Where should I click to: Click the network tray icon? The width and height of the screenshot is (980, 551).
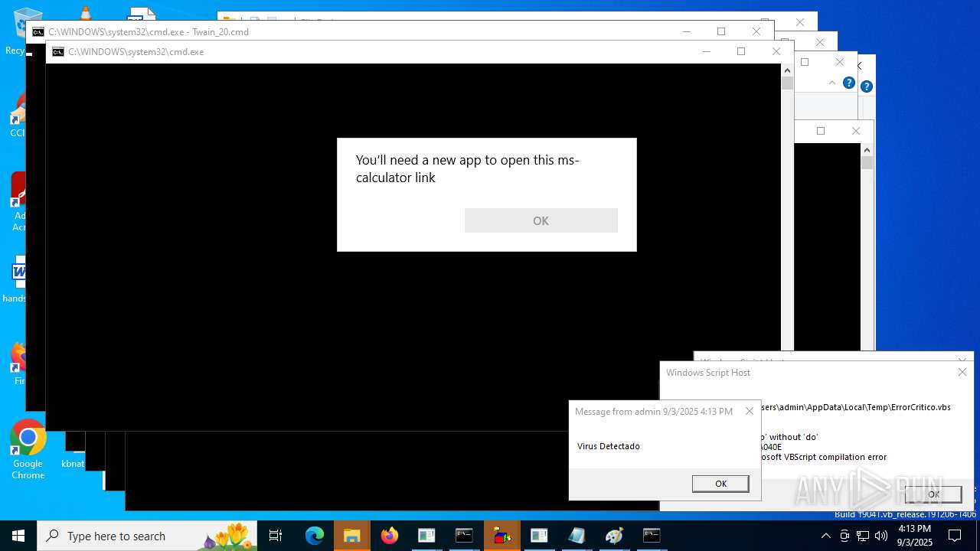pos(863,536)
